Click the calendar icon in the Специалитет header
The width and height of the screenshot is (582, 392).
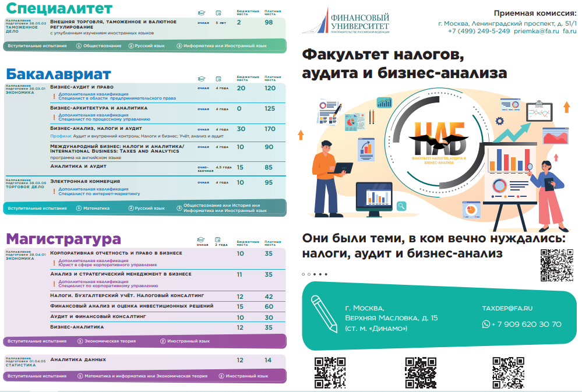tap(218, 13)
